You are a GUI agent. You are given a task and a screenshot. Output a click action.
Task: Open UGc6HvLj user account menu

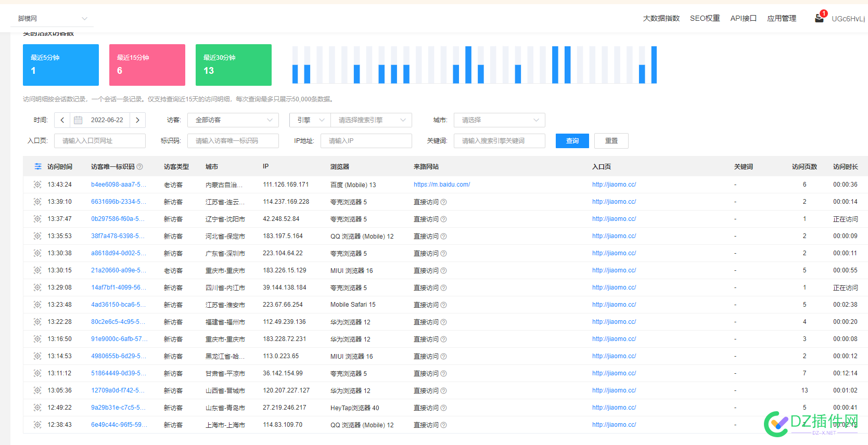(x=848, y=19)
